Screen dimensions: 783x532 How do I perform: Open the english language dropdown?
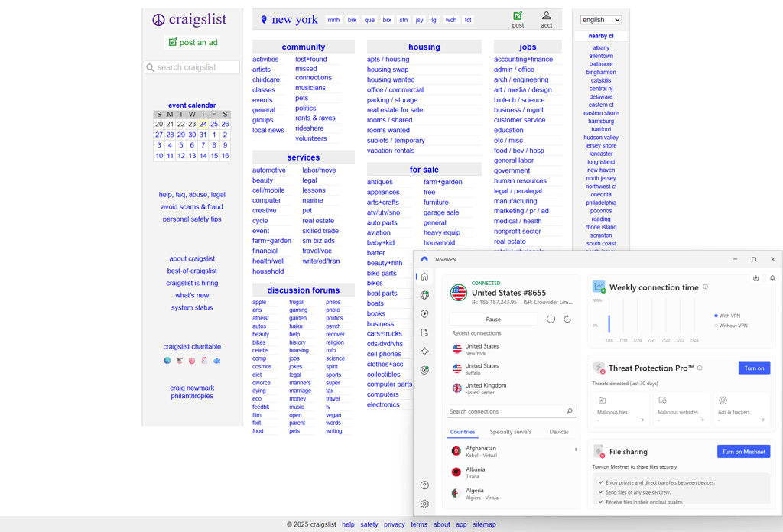pyautogui.click(x=601, y=19)
